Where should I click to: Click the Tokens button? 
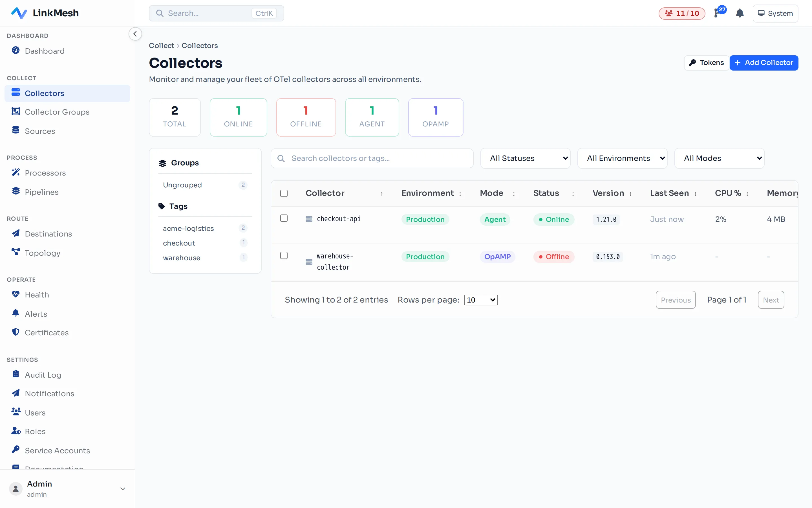[706, 63]
